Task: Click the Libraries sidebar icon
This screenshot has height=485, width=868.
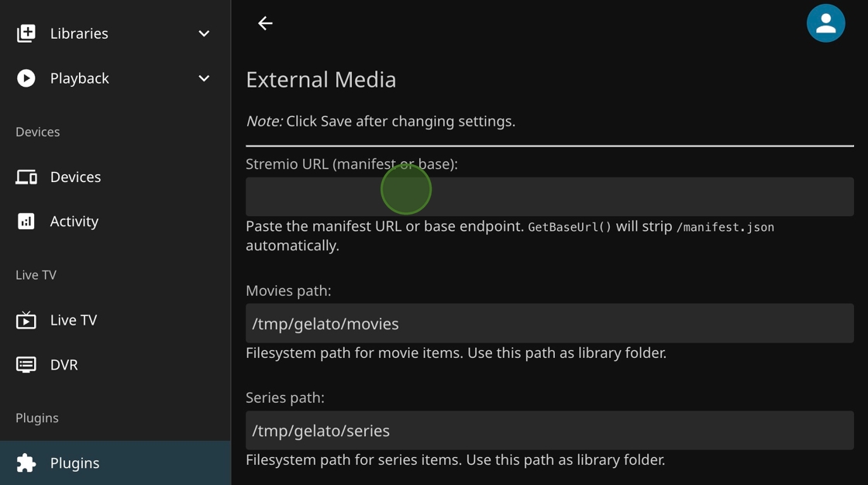Action: (26, 33)
